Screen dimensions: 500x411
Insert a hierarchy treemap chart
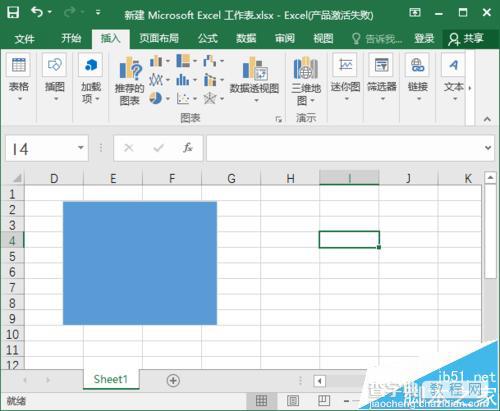[x=186, y=61]
